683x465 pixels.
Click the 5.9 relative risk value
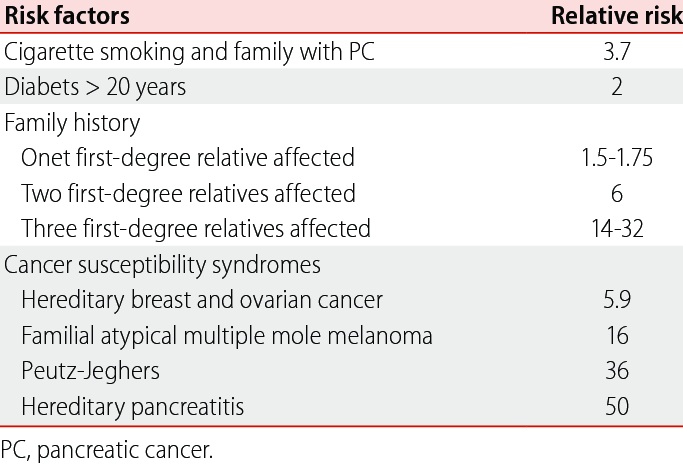pyautogui.click(x=617, y=300)
